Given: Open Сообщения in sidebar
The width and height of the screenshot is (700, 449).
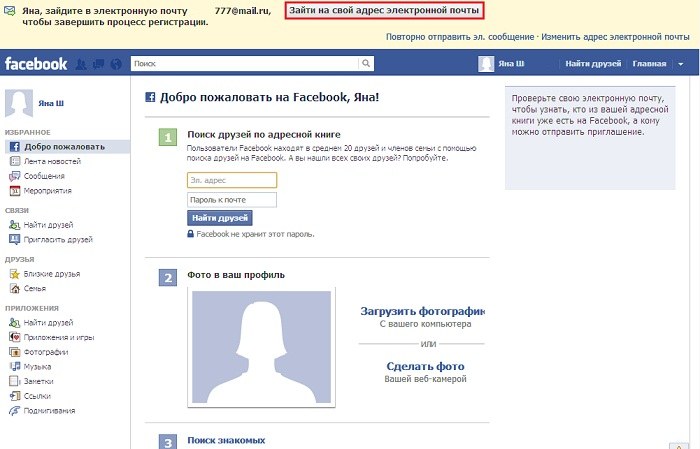Looking at the screenshot, I should click(44, 176).
